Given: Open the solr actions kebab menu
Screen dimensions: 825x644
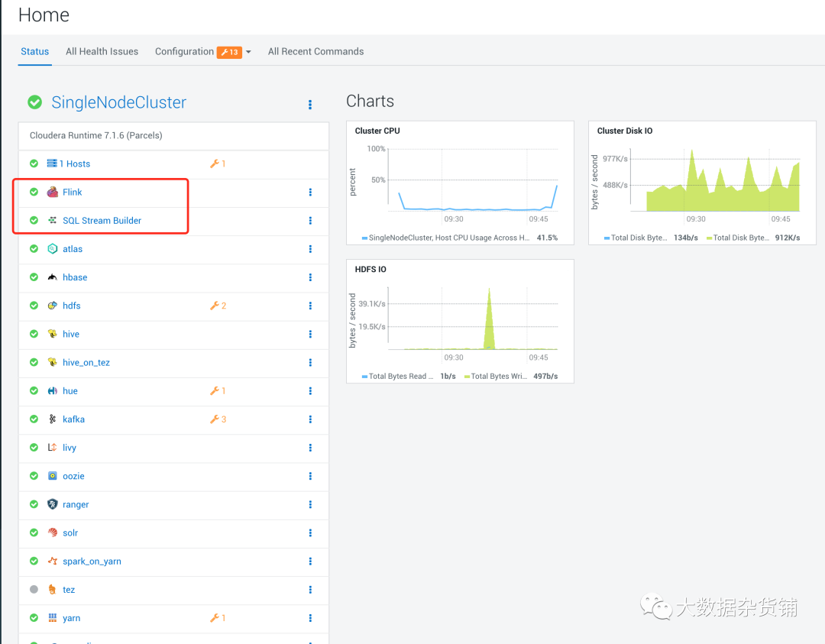Looking at the screenshot, I should pyautogui.click(x=310, y=533).
